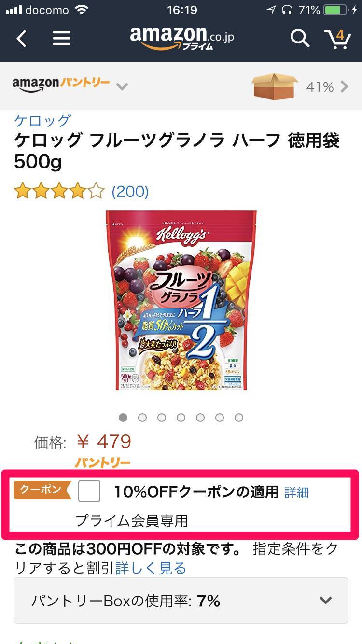Image resolution: width=362 pixels, height=644 pixels.
Task: Open the 41% box usage chevron
Action: click(x=345, y=86)
